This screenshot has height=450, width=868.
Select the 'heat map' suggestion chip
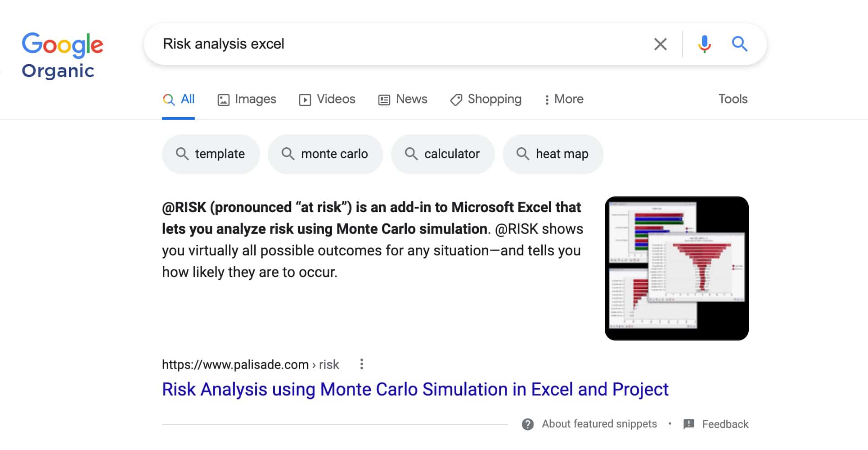coord(553,154)
